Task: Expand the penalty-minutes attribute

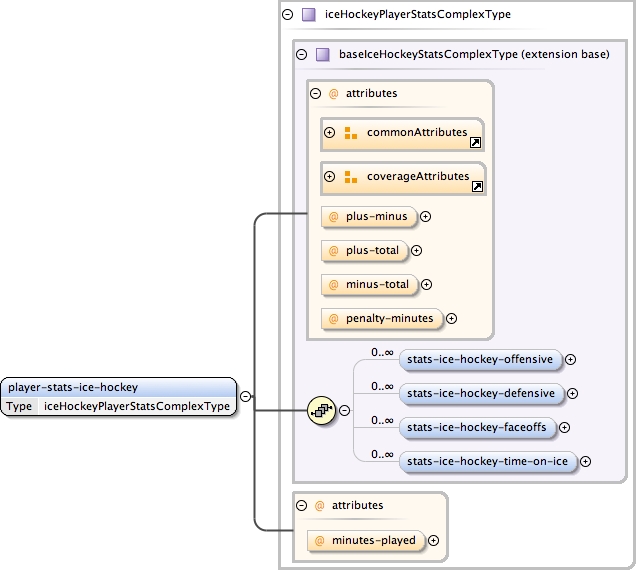Action: click(x=451, y=319)
